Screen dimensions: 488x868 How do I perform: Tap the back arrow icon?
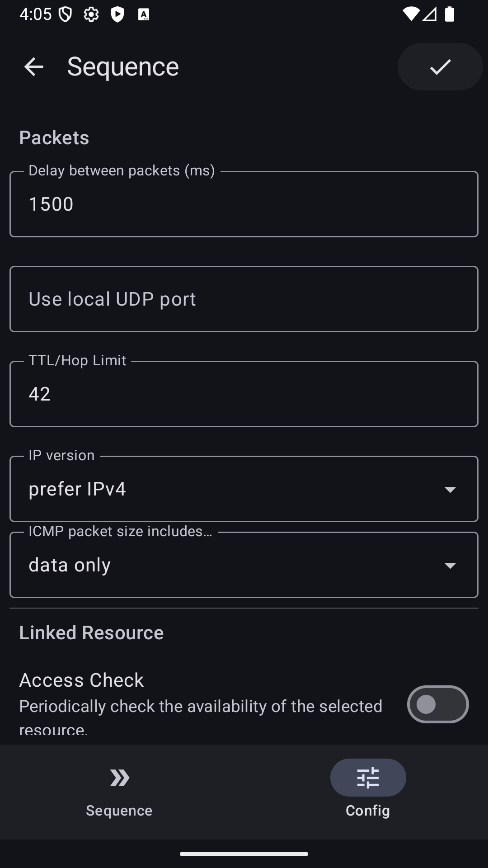pos(33,67)
